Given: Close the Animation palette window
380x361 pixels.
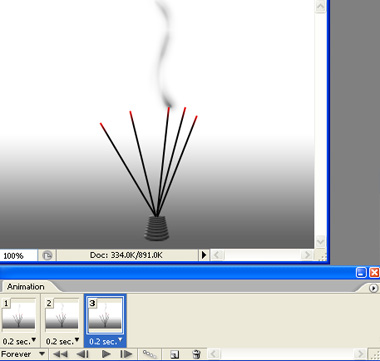Looking at the screenshot, I should coord(374,273).
